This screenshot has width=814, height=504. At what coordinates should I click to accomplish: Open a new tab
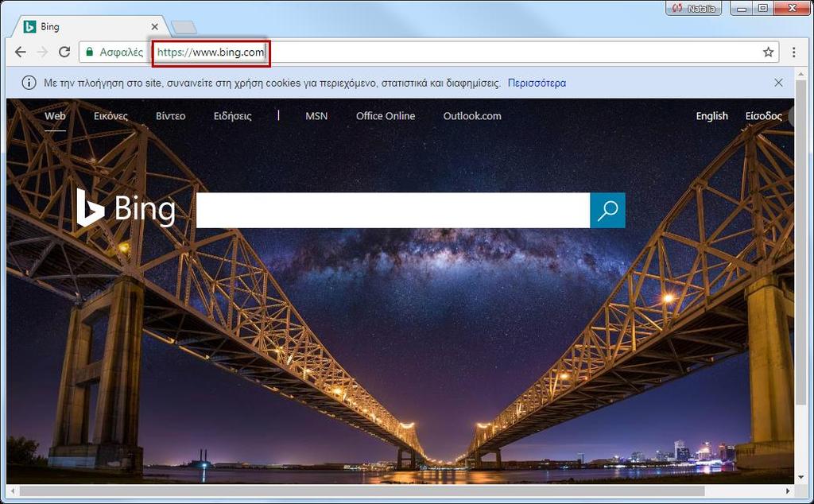(x=184, y=27)
